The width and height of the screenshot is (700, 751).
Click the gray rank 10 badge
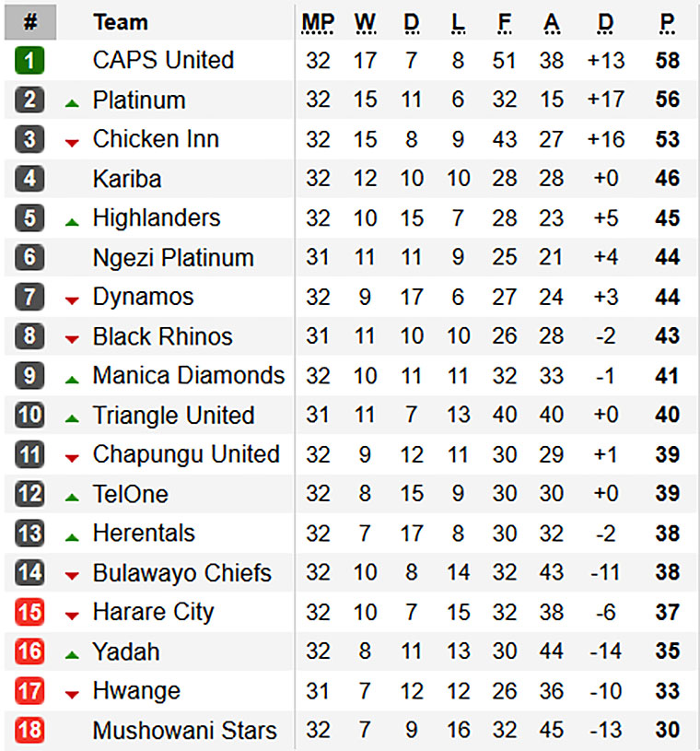29,415
